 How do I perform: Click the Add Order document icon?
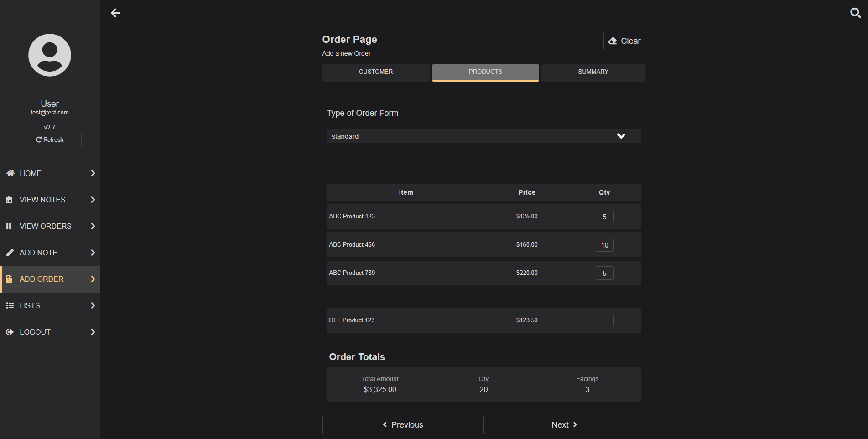coord(9,279)
